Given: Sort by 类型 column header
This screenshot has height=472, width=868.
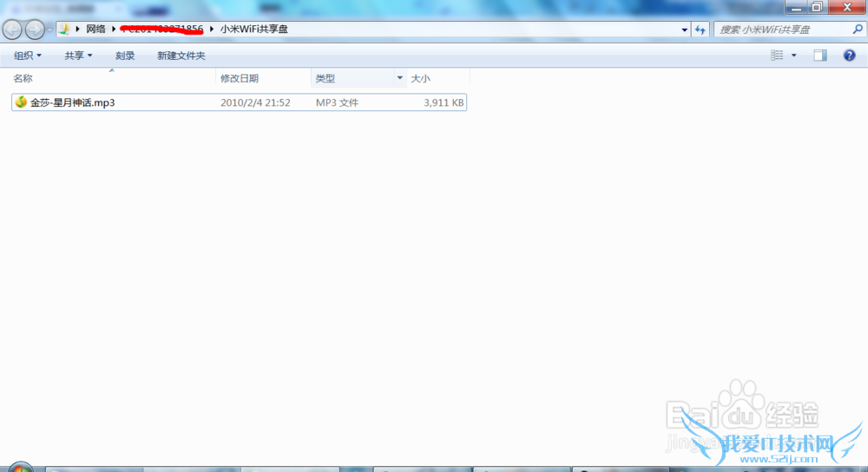Looking at the screenshot, I should coord(352,78).
